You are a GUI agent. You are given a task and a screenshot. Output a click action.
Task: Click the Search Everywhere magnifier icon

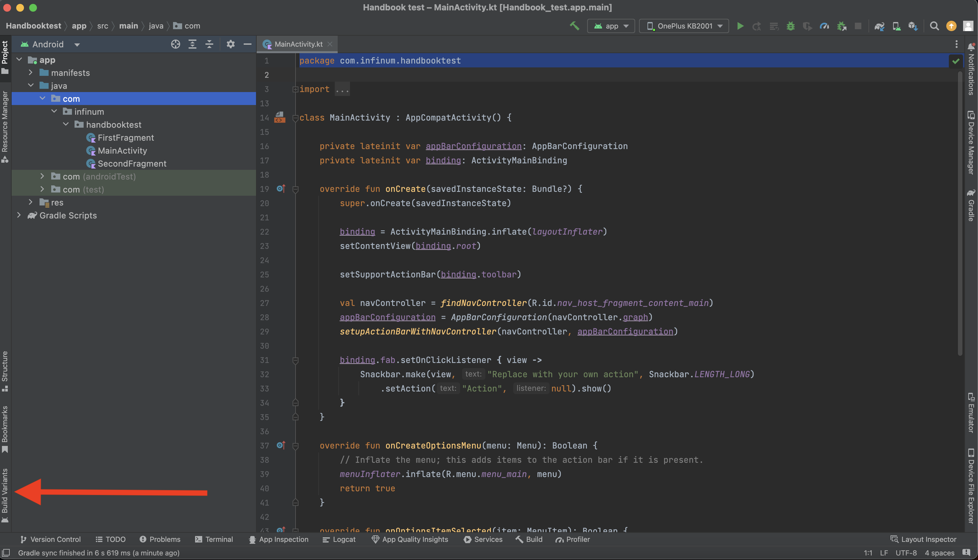[934, 26]
